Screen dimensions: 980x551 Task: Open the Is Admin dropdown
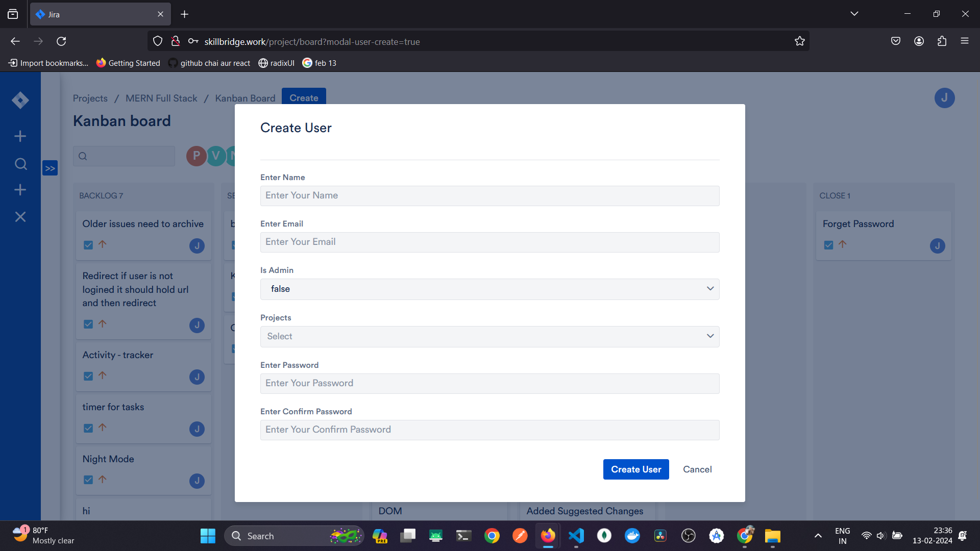[489, 289]
